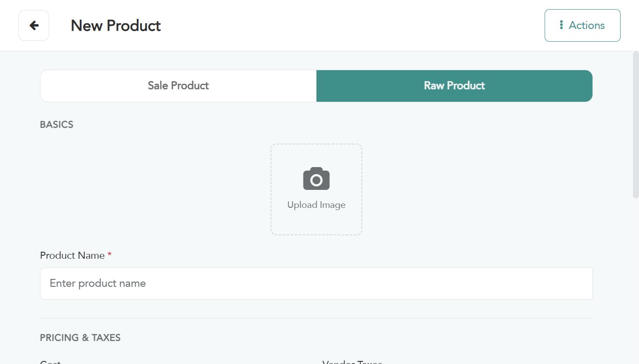Click the vertical scrollbar thumb

[x=635, y=125]
